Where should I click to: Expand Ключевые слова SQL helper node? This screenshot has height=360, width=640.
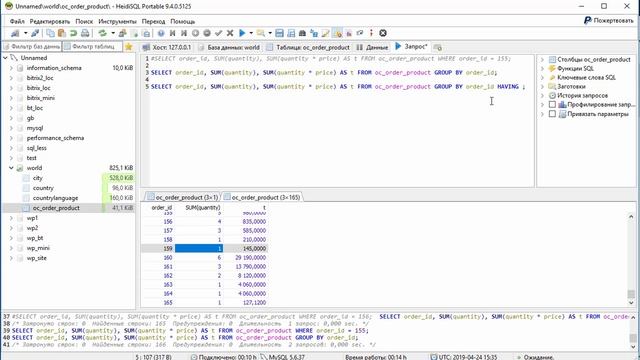542,78
